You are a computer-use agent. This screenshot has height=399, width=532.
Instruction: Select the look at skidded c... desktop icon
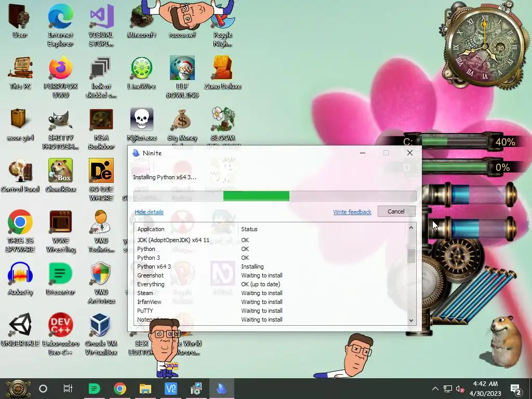pyautogui.click(x=101, y=77)
